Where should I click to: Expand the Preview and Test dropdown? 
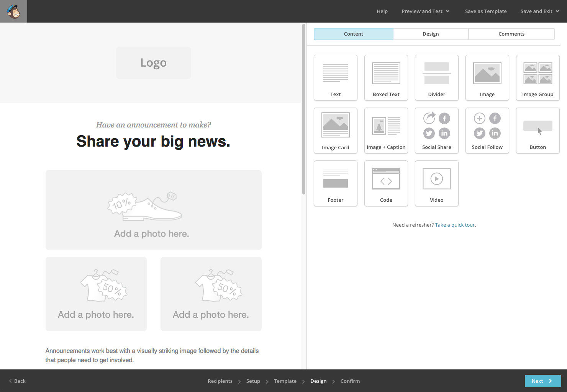pyautogui.click(x=425, y=11)
